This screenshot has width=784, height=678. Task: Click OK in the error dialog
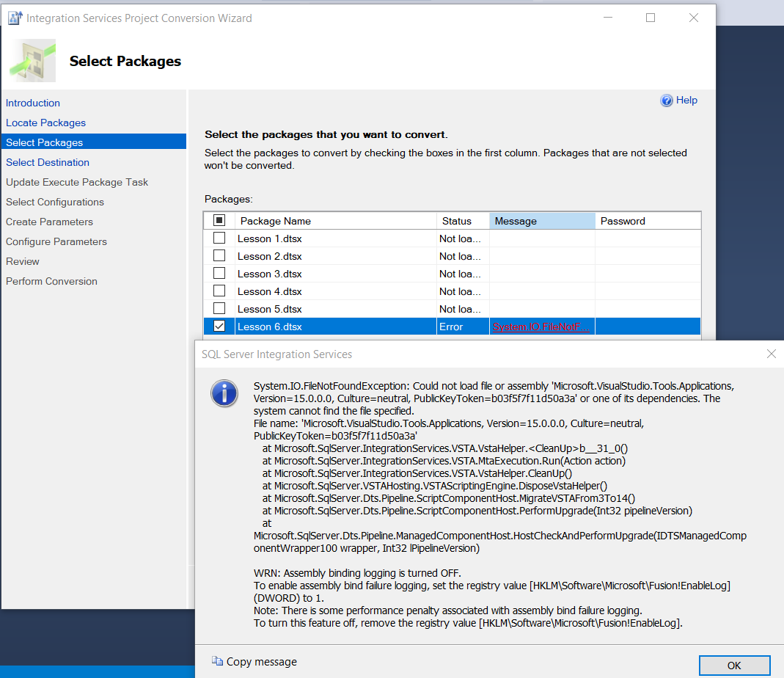coord(734,666)
